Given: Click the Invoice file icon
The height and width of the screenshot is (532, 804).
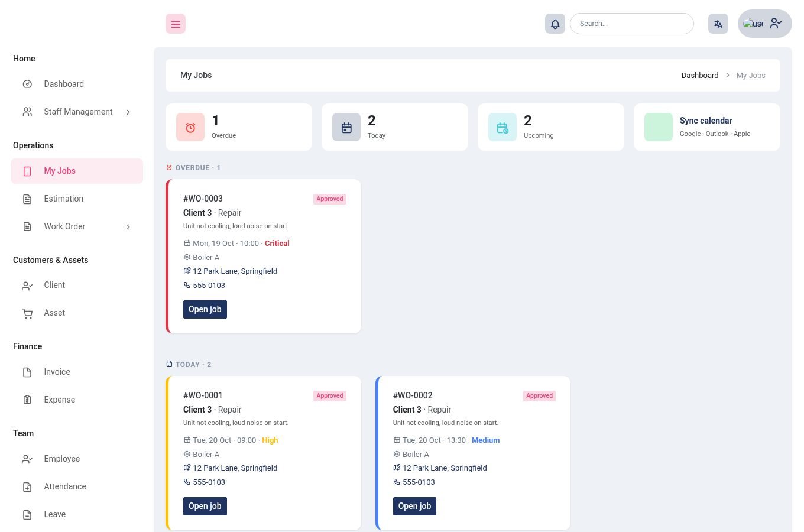Looking at the screenshot, I should [27, 372].
